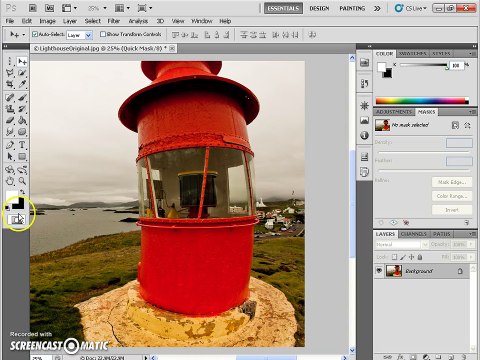Select the Move tool in the toolbox
Screen dimensions: 480x360
[22, 62]
